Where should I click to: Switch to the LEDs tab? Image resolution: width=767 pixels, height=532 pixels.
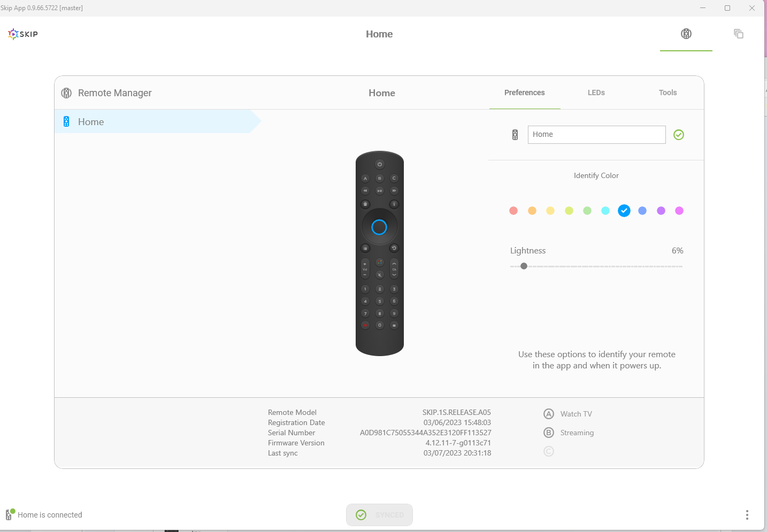(596, 92)
